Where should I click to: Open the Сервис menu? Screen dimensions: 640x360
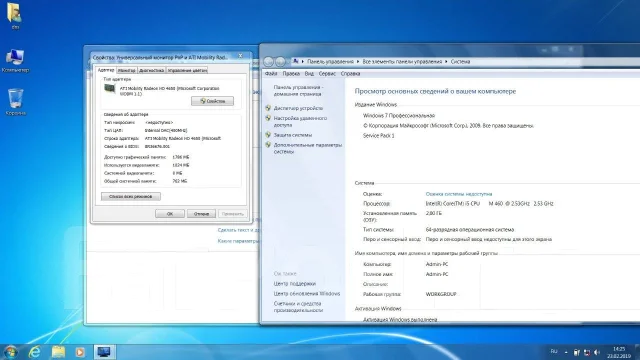[x=327, y=74]
